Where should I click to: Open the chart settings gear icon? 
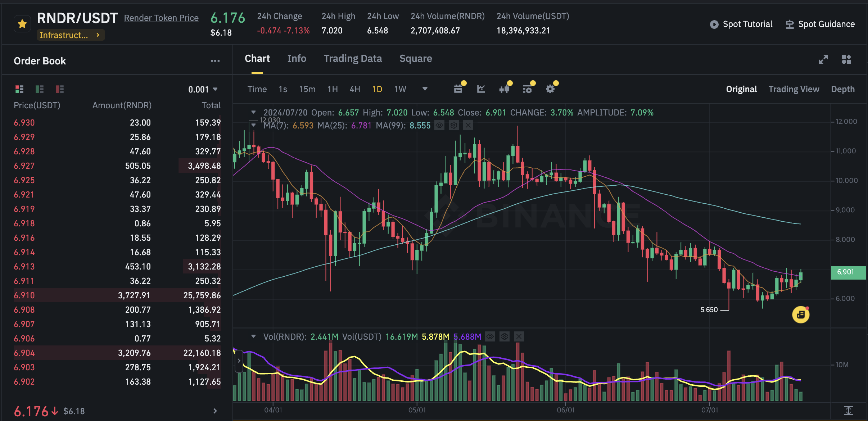coord(550,89)
